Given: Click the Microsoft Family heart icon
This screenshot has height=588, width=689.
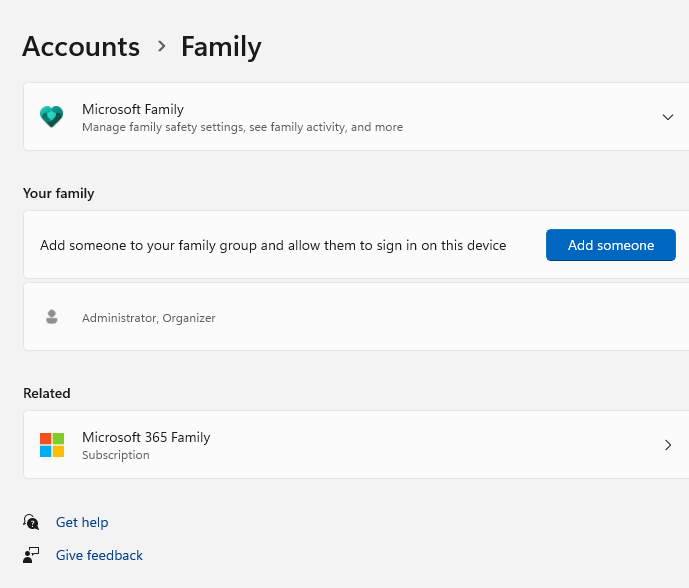Looking at the screenshot, I should [x=51, y=117].
